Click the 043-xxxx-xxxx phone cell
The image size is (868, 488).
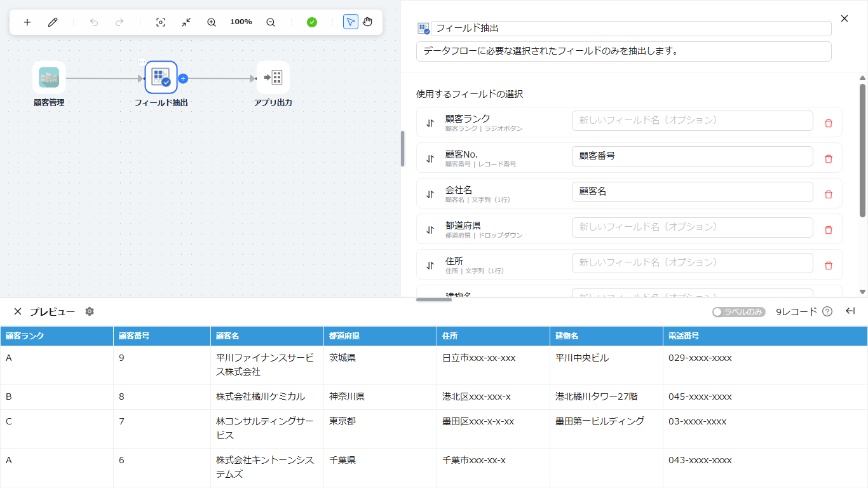pyautogui.click(x=765, y=468)
